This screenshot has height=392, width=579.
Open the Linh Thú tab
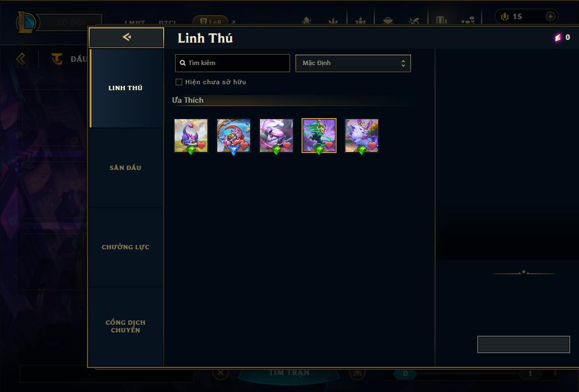[x=126, y=88]
